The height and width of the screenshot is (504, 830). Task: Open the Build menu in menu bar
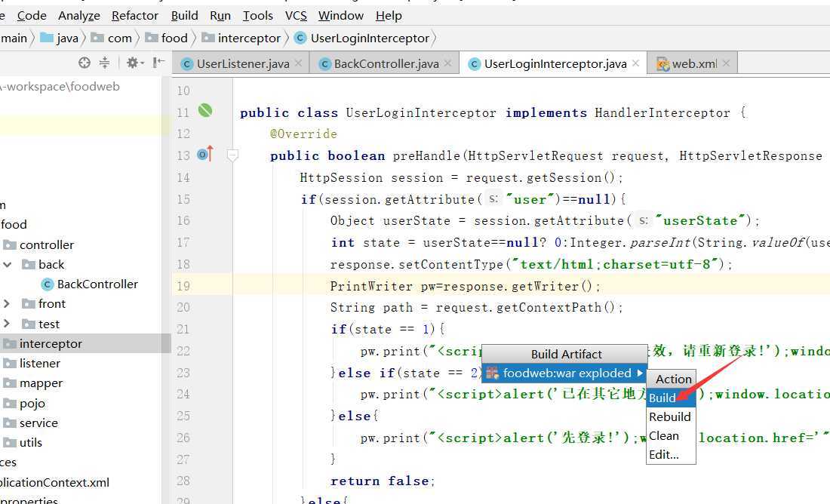(x=184, y=16)
